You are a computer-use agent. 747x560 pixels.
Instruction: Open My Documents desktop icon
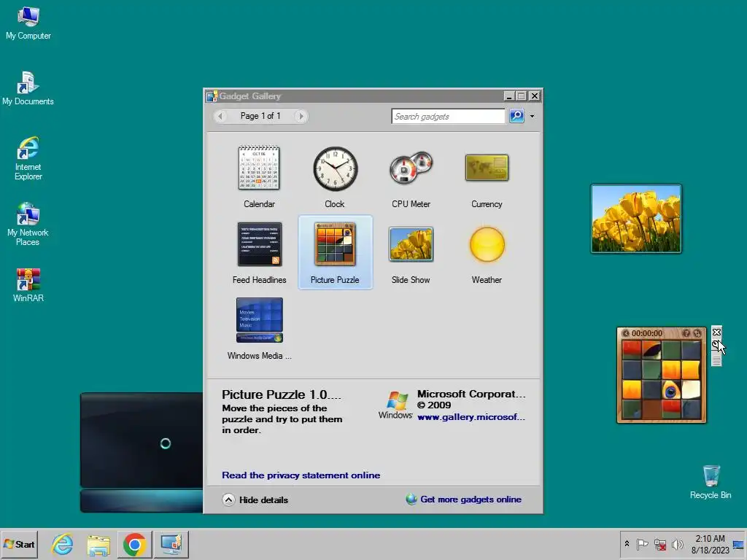pos(28,88)
